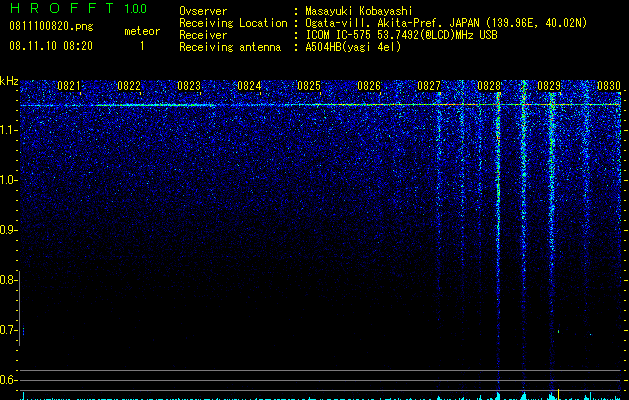Select the 0811100820.png filename text
Image resolution: width=629 pixels, height=400 pixels.
[x=51, y=27]
